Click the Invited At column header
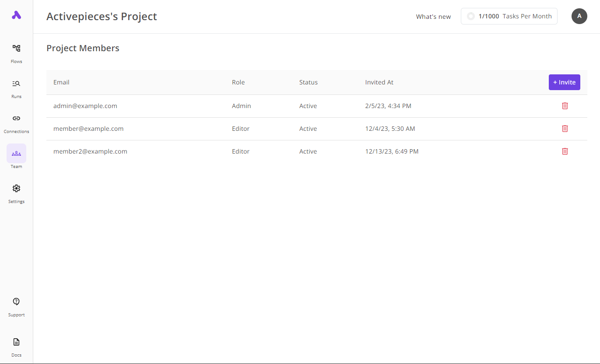 click(379, 82)
